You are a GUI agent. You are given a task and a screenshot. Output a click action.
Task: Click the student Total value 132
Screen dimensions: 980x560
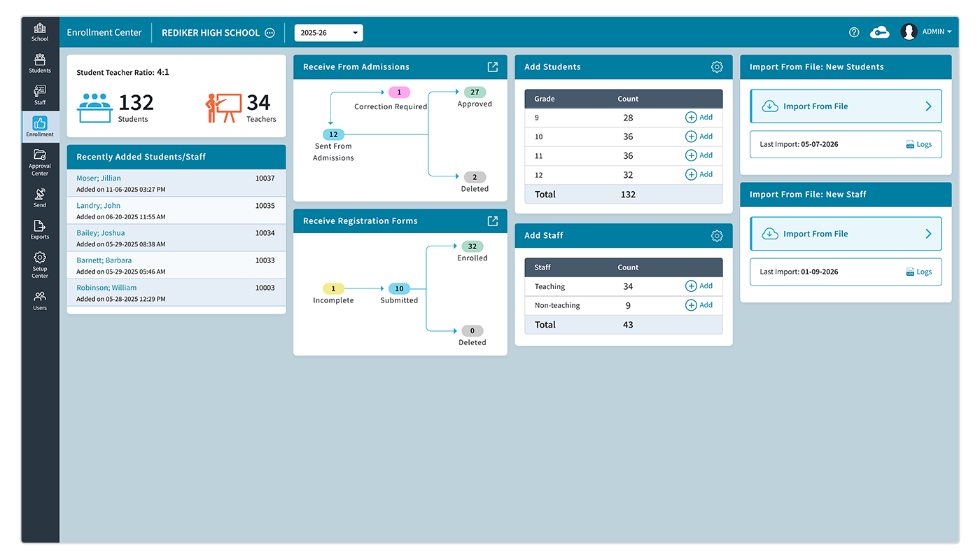(x=628, y=195)
